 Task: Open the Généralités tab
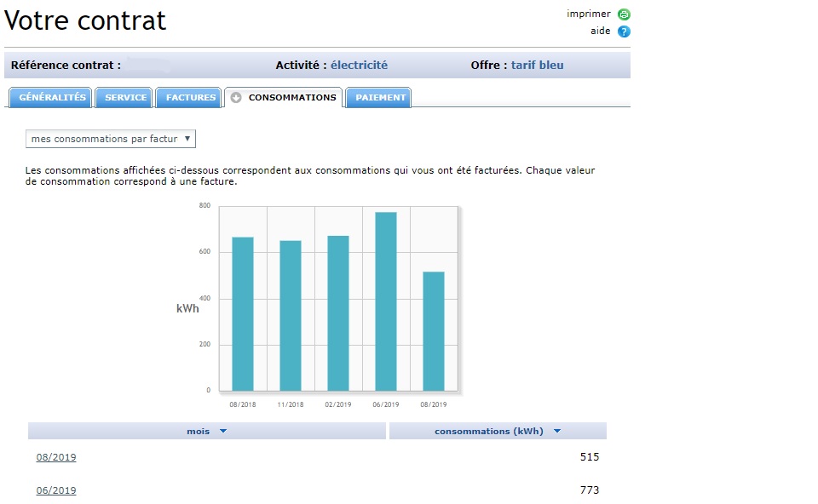pos(52,98)
